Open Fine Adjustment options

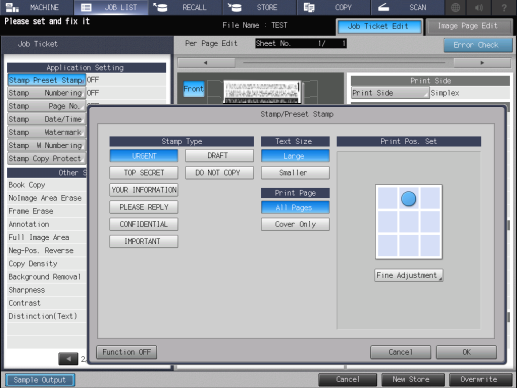point(409,275)
